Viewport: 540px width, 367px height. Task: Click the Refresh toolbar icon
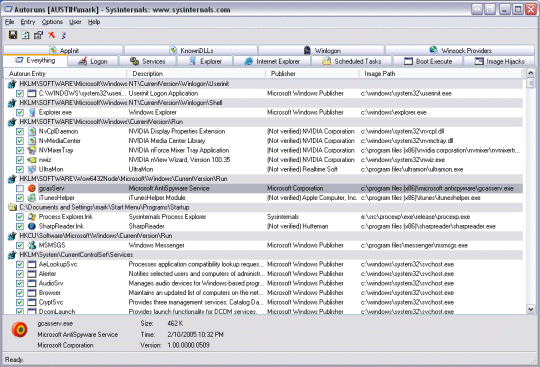25,35
